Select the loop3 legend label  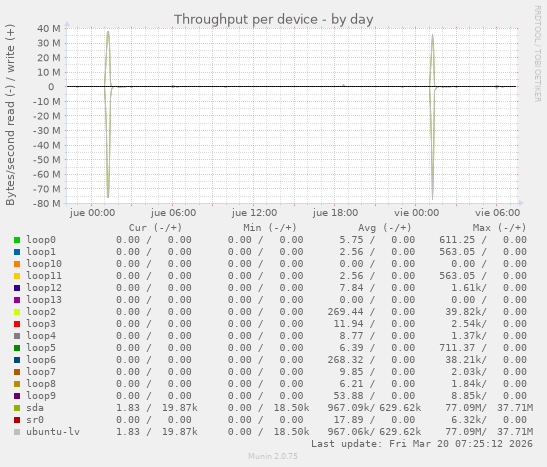click(x=41, y=324)
